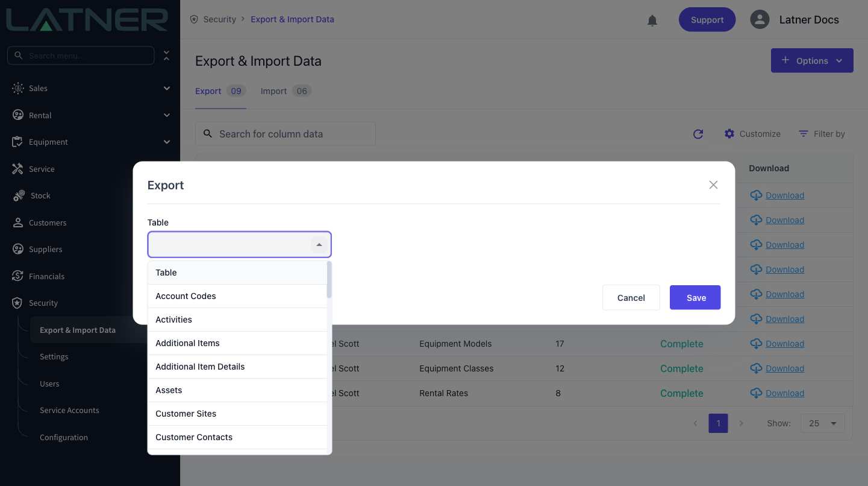The width and height of the screenshot is (868, 486).
Task: Pick Customer Sites option
Action: [237, 414]
